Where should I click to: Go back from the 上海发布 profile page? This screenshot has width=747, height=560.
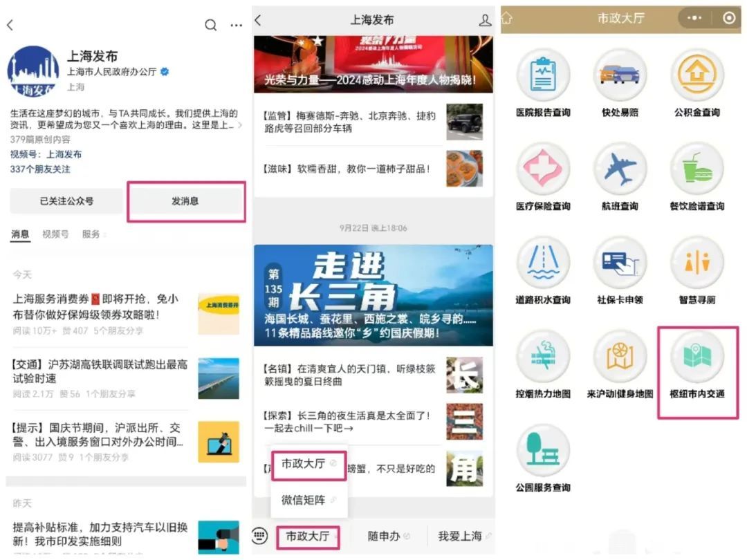pos(10,25)
